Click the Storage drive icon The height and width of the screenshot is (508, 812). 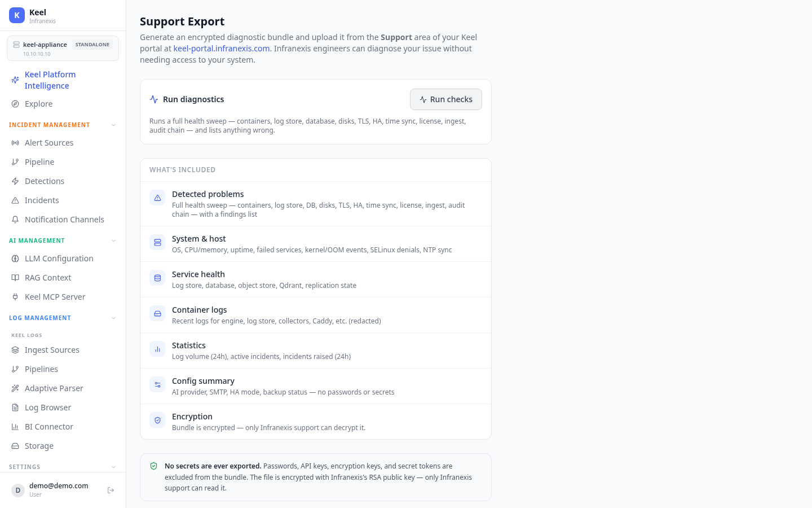(x=15, y=446)
